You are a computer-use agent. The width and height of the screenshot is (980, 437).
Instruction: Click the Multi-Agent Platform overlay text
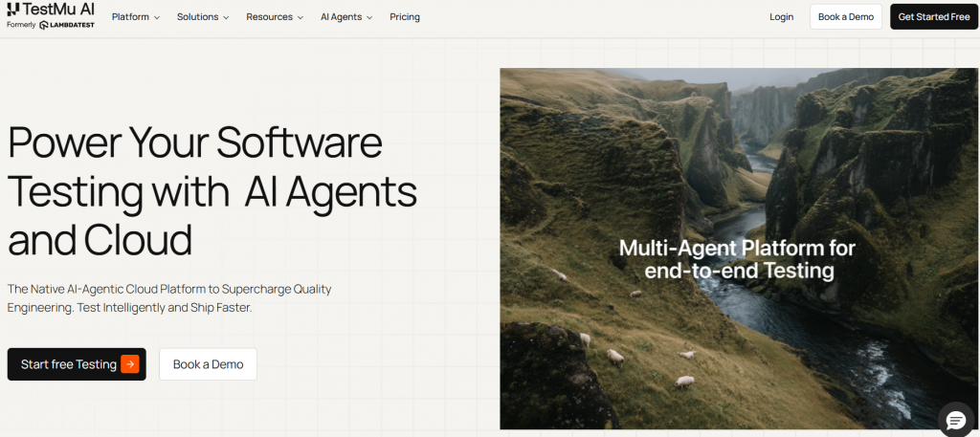tap(737, 259)
